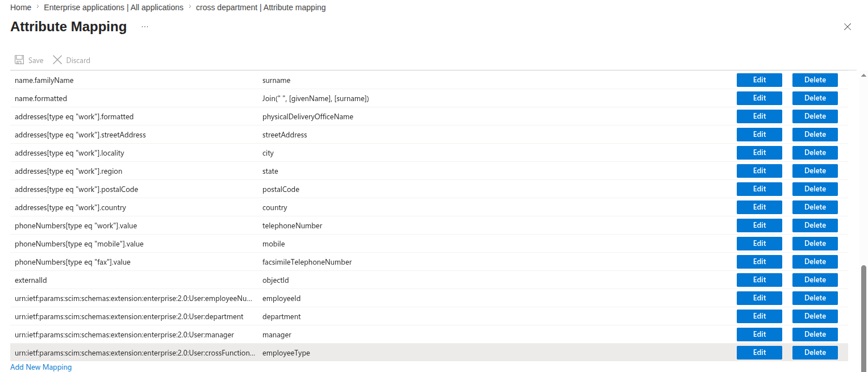Edit the state mapping row
Viewport: 868px width, 372px height.
759,171
